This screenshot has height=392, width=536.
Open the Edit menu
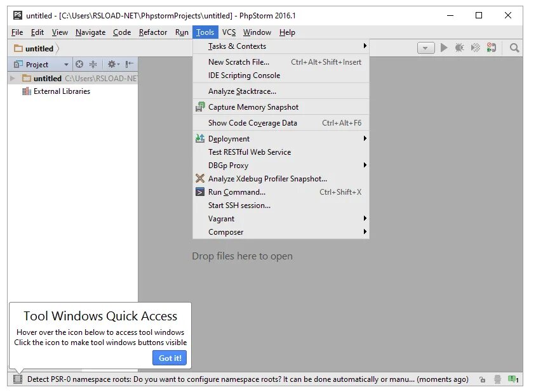pos(37,32)
